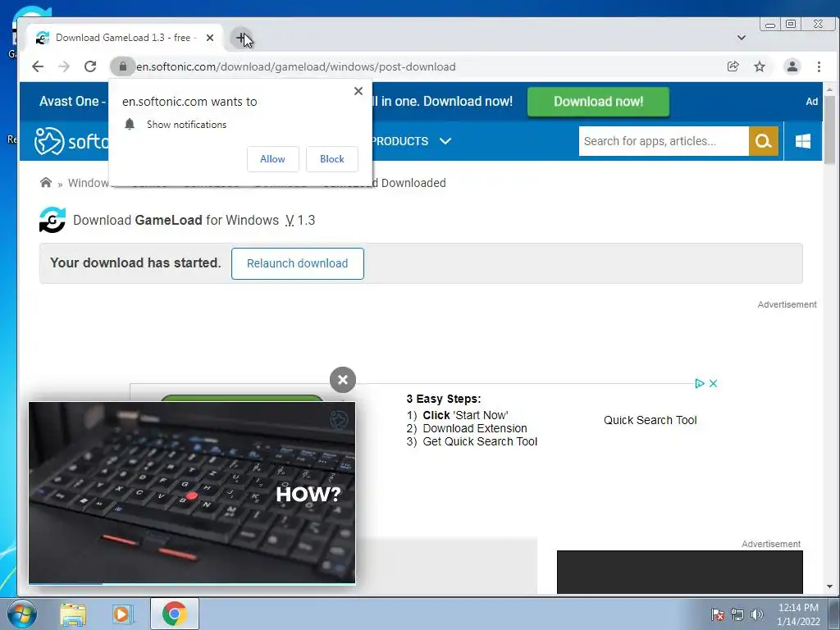Screen dimensions: 840x630
Task: Click 'Your download has started.' text
Action: coord(135,263)
